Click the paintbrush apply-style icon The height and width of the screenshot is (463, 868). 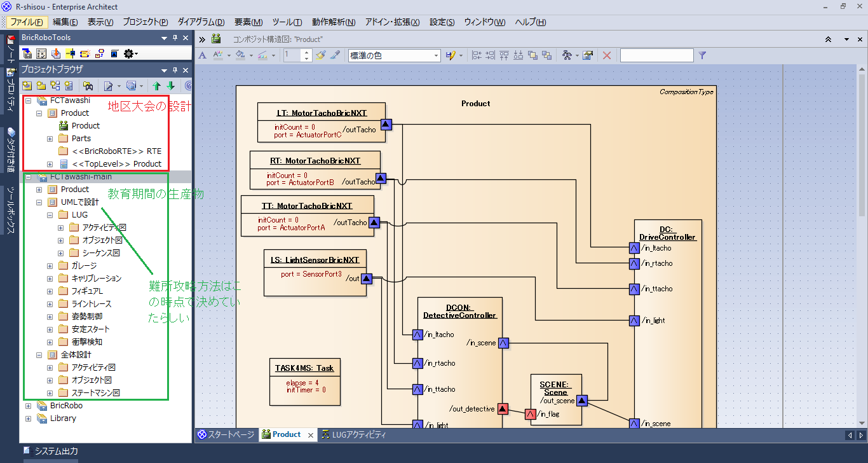pos(321,55)
